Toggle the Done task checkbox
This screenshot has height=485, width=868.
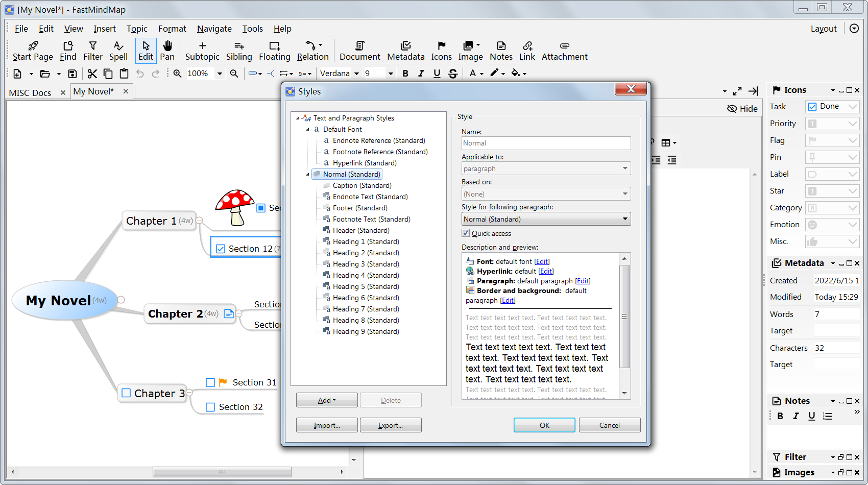pyautogui.click(x=812, y=107)
